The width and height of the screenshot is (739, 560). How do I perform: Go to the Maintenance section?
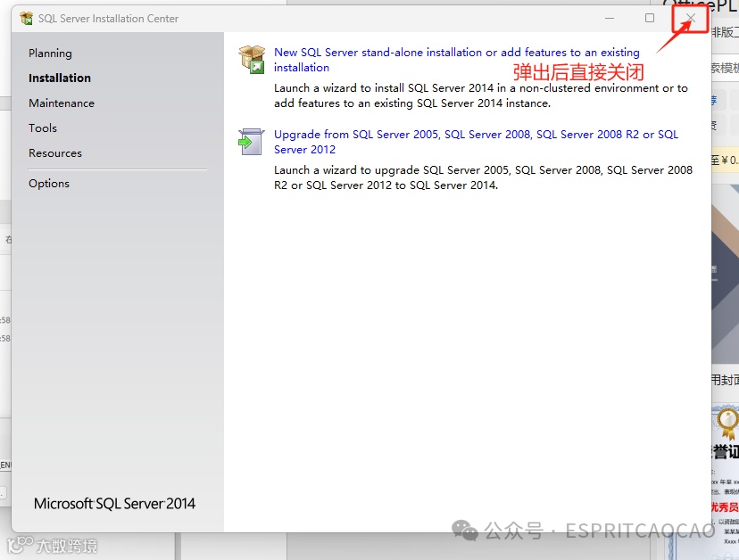(62, 103)
